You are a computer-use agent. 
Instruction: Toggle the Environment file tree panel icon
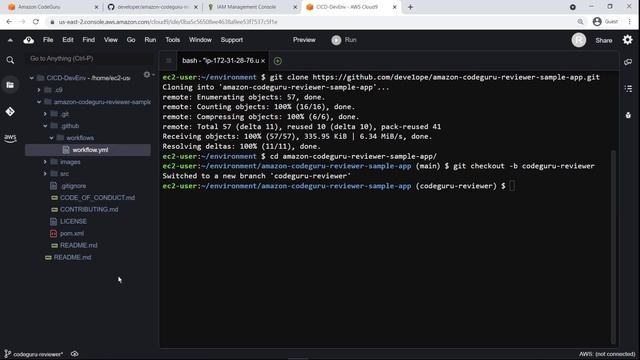pos(10,85)
